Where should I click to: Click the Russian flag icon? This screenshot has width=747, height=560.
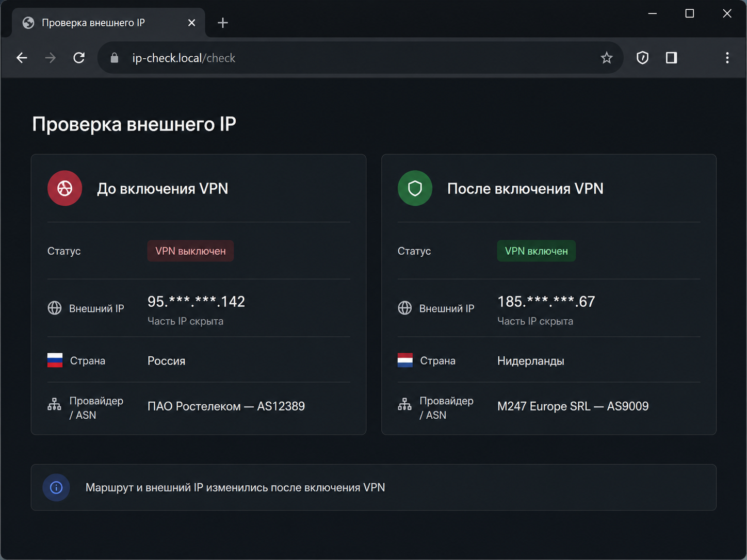point(55,360)
